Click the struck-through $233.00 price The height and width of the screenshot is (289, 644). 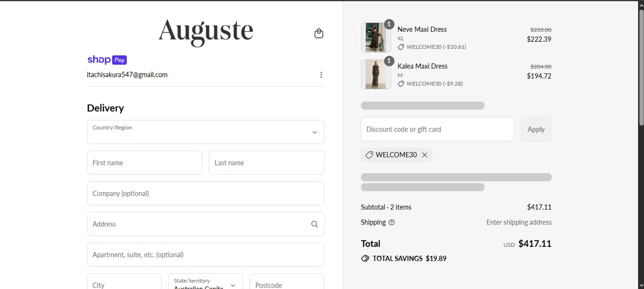(x=541, y=30)
